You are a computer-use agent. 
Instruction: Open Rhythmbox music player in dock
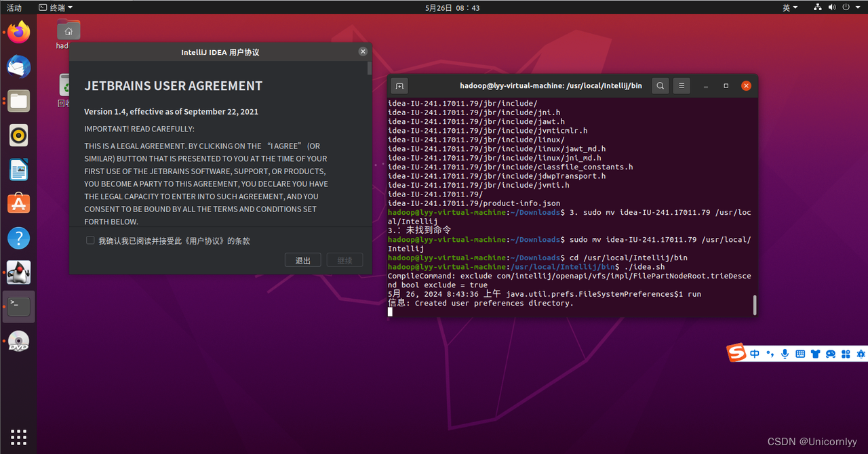[x=19, y=136]
